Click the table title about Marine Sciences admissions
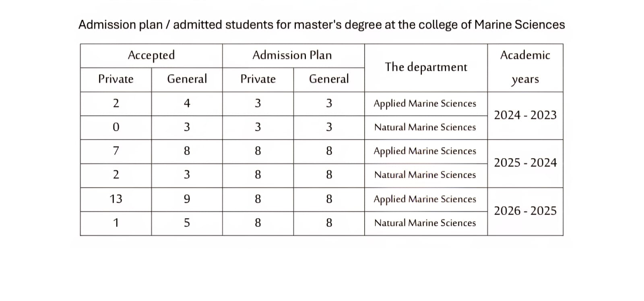This screenshot has width=644, height=301. 321,25
